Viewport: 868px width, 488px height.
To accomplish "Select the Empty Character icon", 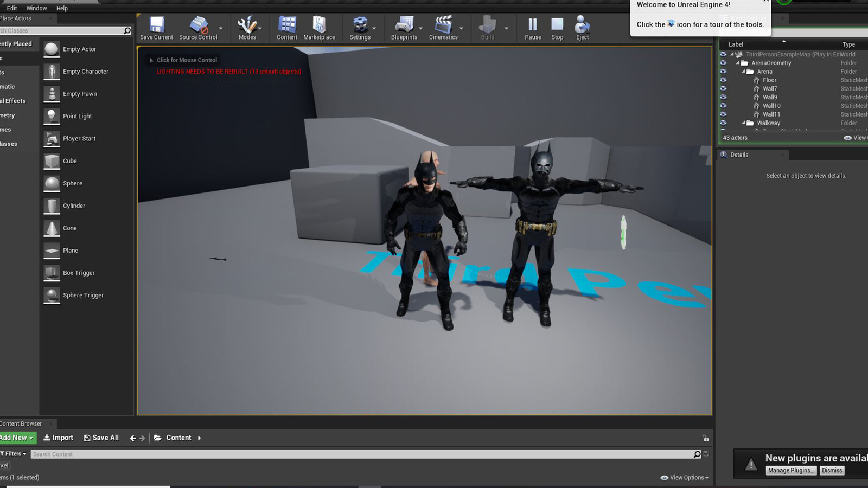I will pyautogui.click(x=52, y=72).
